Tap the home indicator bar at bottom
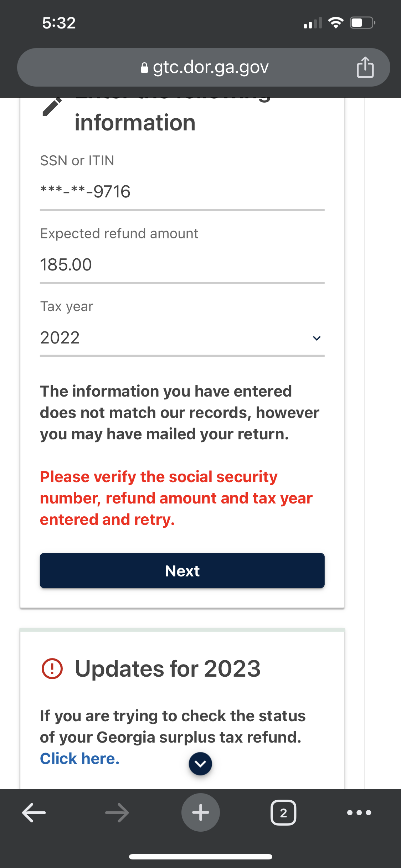 tap(200, 857)
